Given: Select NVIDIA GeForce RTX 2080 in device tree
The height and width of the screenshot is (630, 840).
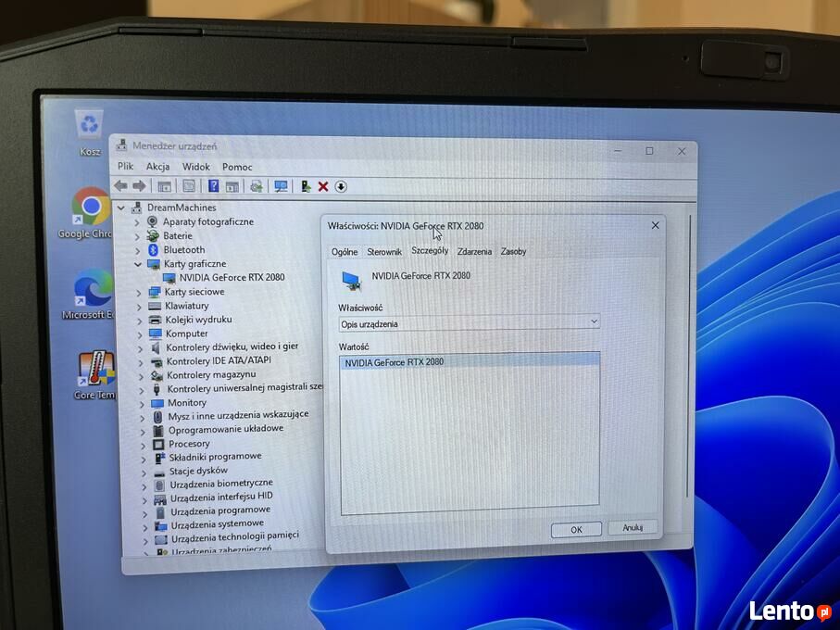Looking at the screenshot, I should [x=232, y=278].
